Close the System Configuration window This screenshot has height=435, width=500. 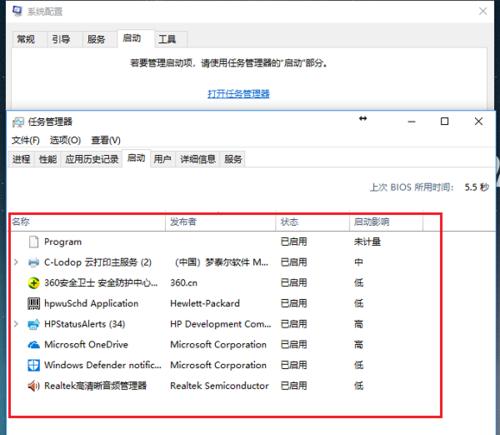pyautogui.click(x=483, y=11)
